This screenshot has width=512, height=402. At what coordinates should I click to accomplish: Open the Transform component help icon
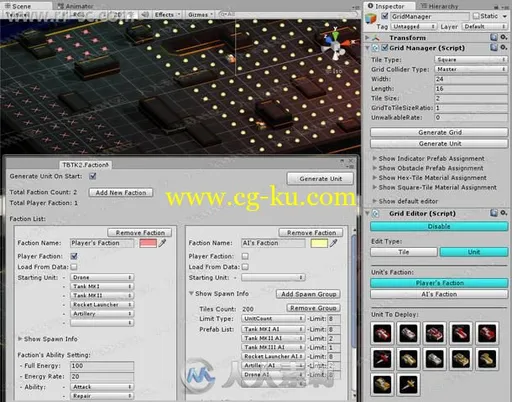pyautogui.click(x=494, y=37)
